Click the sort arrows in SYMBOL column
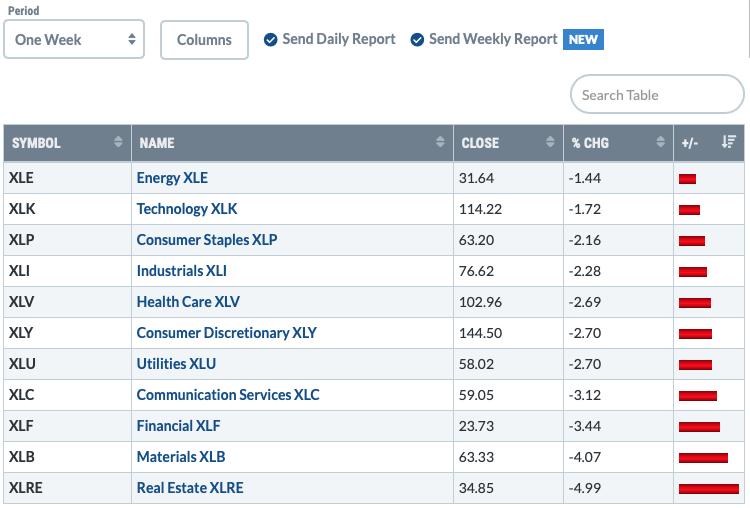This screenshot has width=750, height=508. (x=118, y=142)
